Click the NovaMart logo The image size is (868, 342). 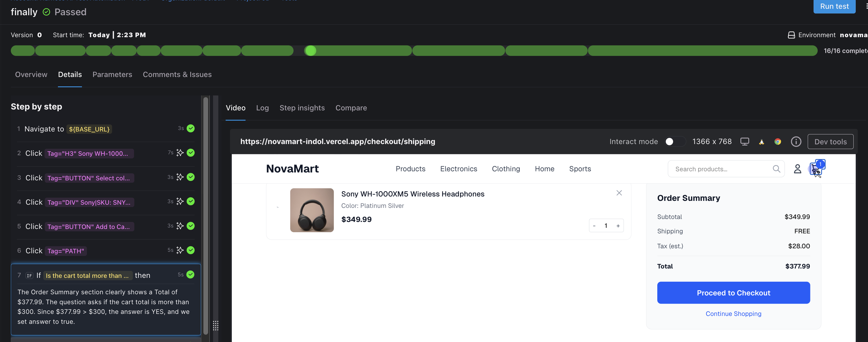(x=292, y=169)
